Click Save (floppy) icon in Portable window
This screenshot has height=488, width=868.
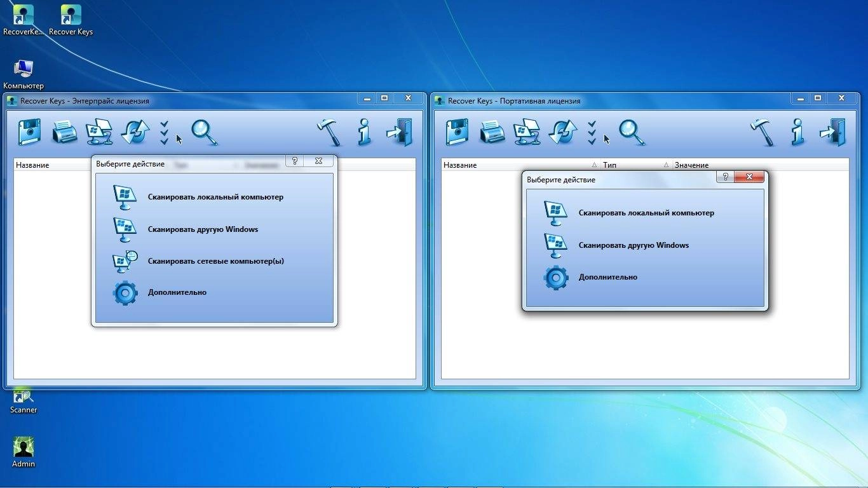pyautogui.click(x=457, y=132)
